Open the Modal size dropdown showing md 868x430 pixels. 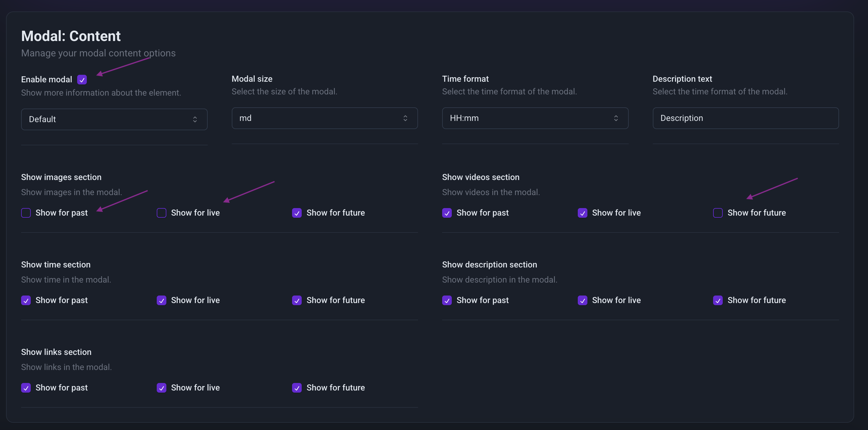325,118
